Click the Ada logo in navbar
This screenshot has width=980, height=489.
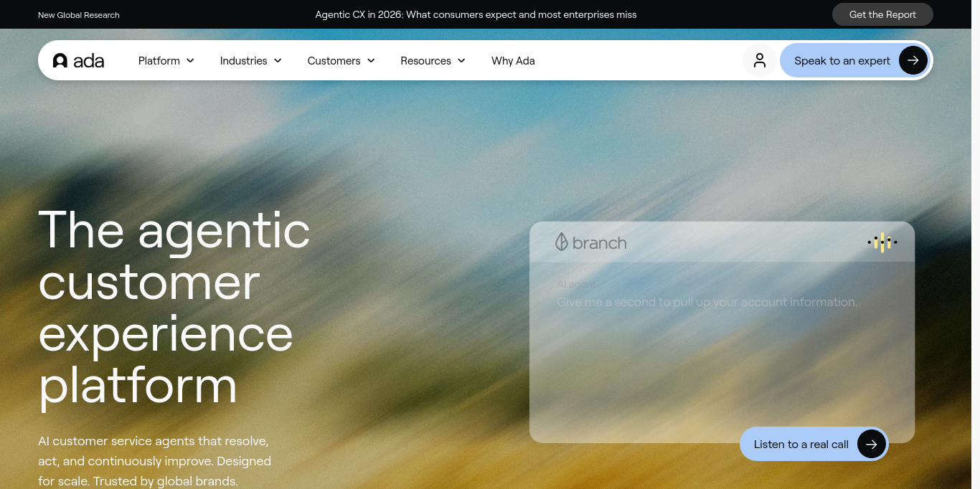coord(78,61)
